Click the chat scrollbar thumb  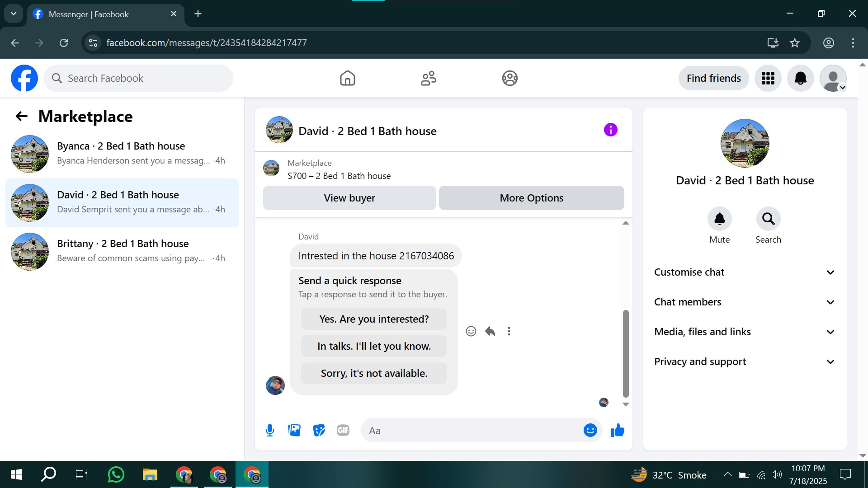tap(626, 352)
